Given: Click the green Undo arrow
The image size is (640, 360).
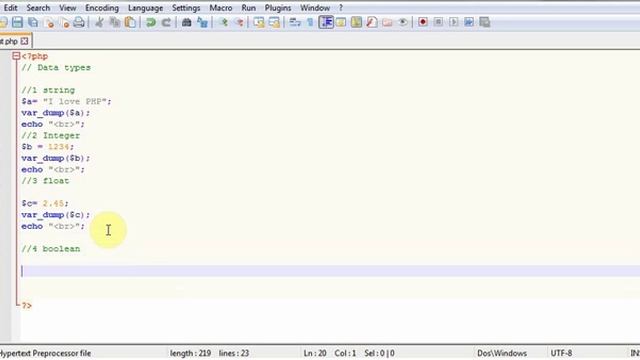Looking at the screenshot, I should click(151, 22).
